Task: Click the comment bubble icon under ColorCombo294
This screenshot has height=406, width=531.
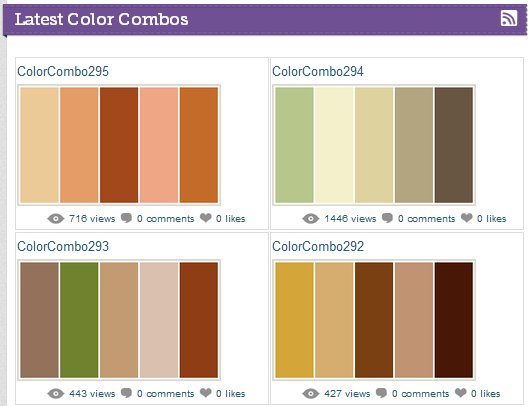Action: pyautogui.click(x=387, y=218)
